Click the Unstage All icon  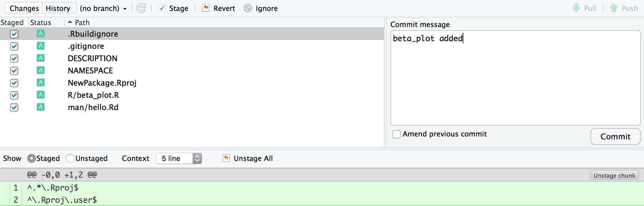[x=226, y=158]
